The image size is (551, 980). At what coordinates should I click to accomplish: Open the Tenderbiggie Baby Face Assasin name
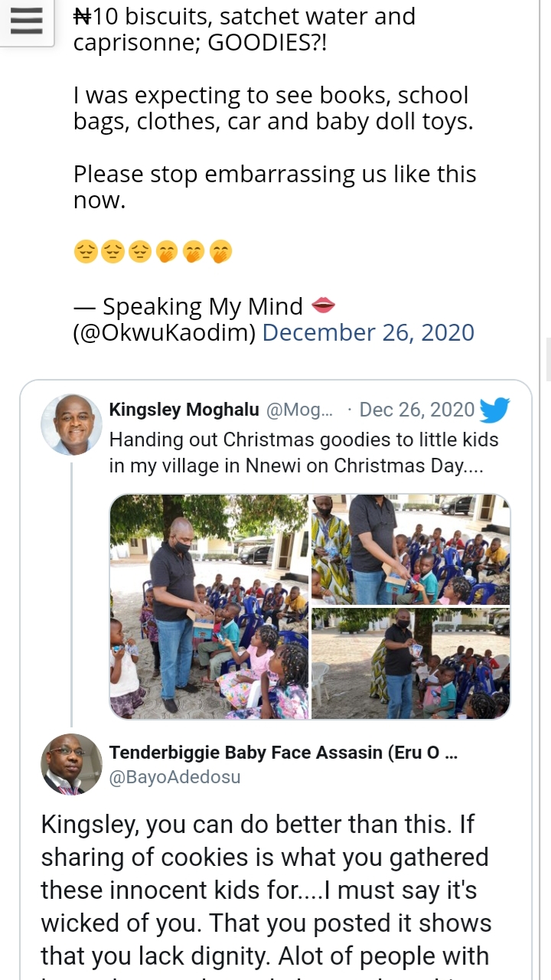(283, 753)
